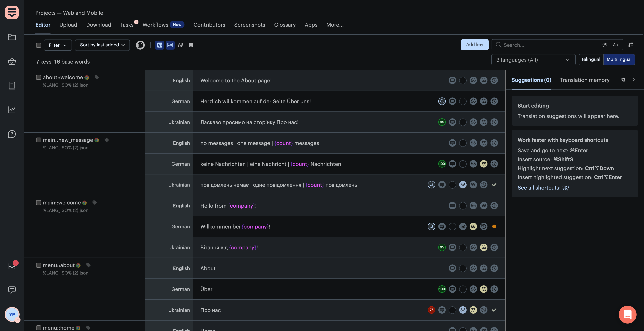This screenshot has width=644, height=331.
Task: Expand the 'Sort by last added' dropdown
Action: click(x=102, y=45)
